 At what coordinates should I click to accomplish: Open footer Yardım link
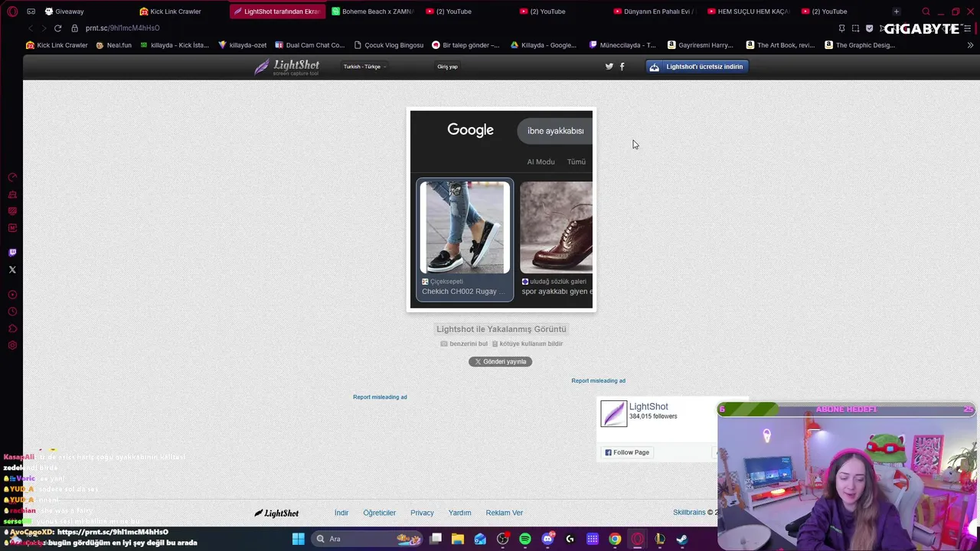click(x=459, y=513)
